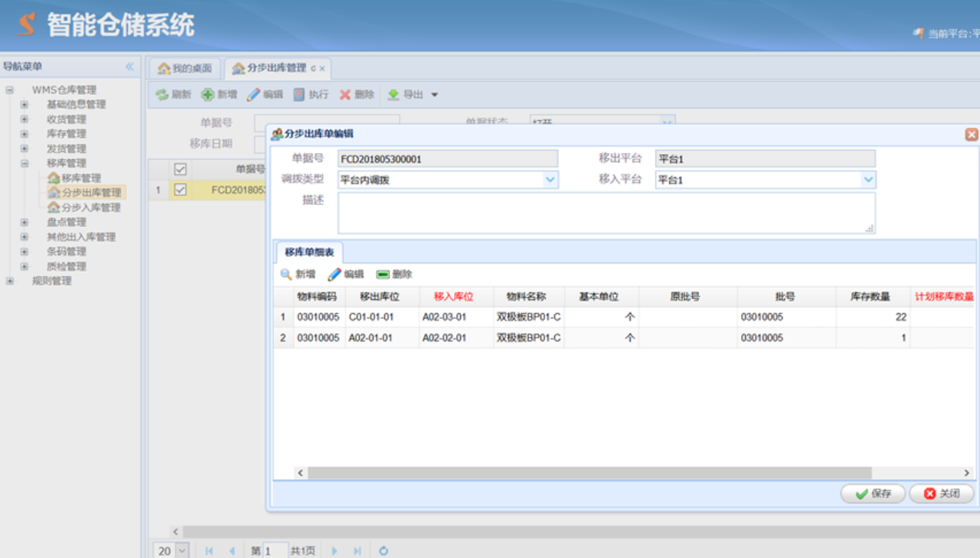Select the 移库单细表 tab
Image resolution: width=980 pixels, height=558 pixels.
(x=309, y=252)
